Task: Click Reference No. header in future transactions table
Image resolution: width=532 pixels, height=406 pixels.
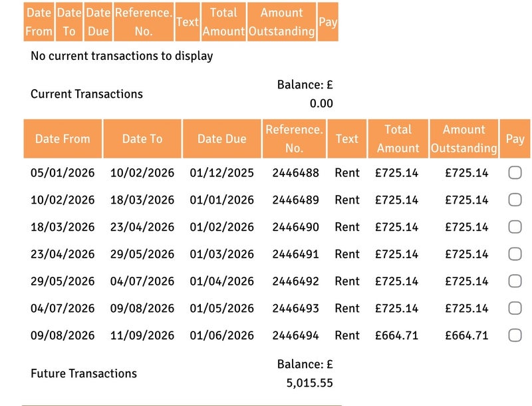Action: pyautogui.click(x=294, y=138)
